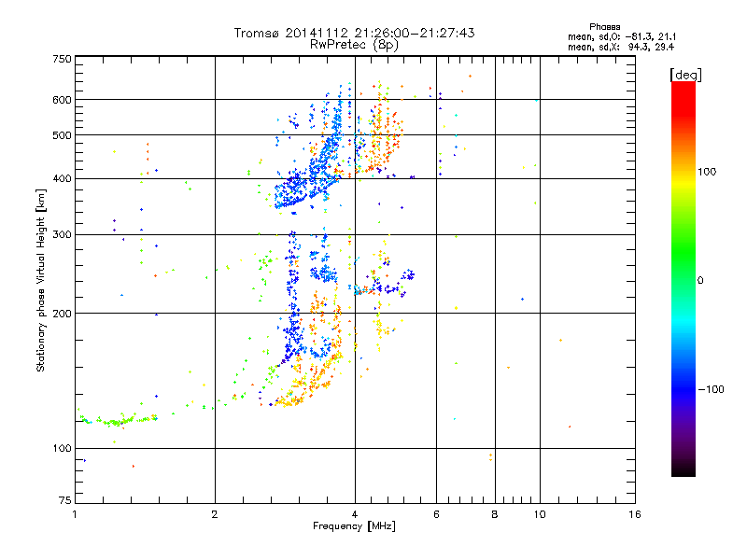Click the 'mean, sd,X: 94.3, 29.4' line
Viewport: 747px width, 560px height.
(621, 47)
